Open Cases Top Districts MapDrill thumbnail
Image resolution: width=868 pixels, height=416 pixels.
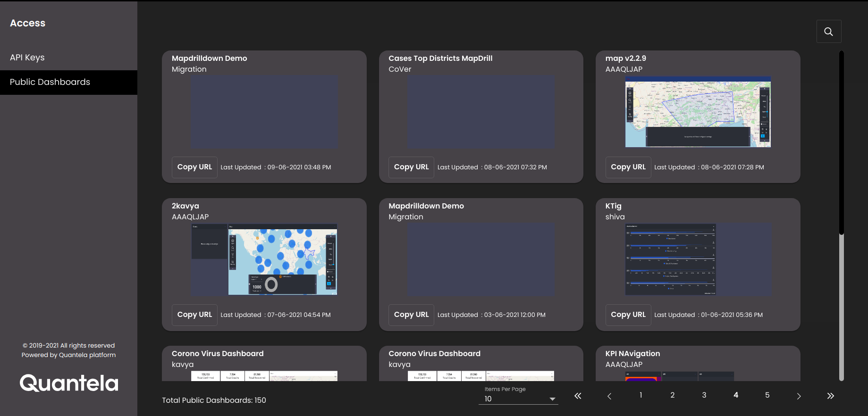click(x=481, y=112)
